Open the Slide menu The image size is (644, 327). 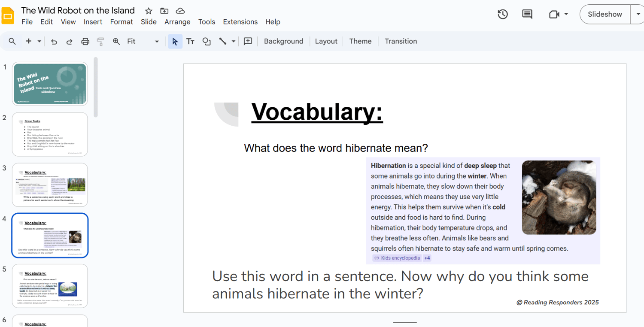(x=149, y=22)
